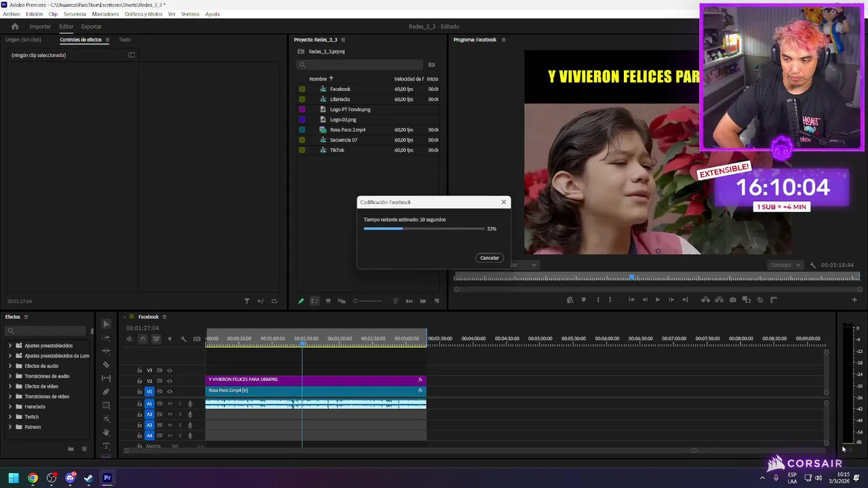Expand Transiciones de vídeo folder
The height and width of the screenshot is (488, 868).
10,396
